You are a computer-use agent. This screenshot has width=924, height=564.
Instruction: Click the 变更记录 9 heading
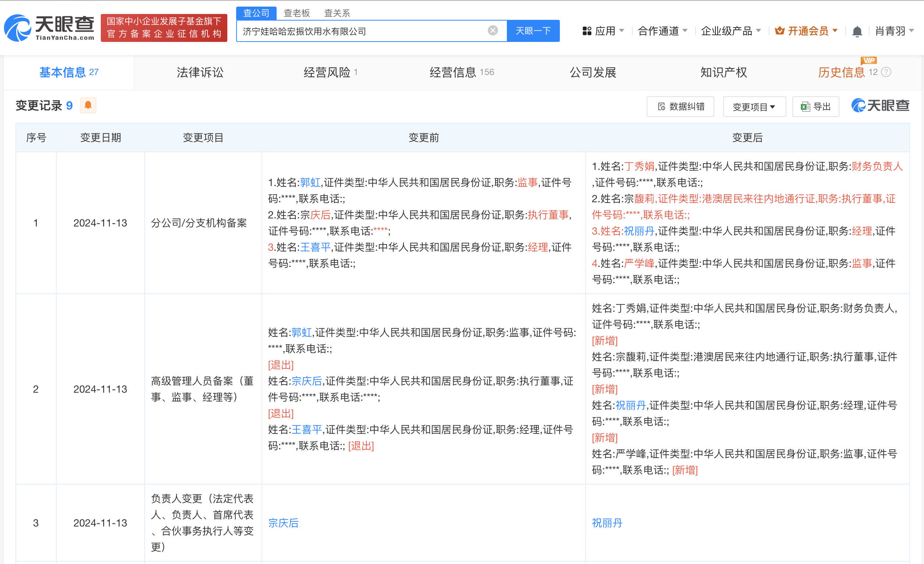click(44, 105)
